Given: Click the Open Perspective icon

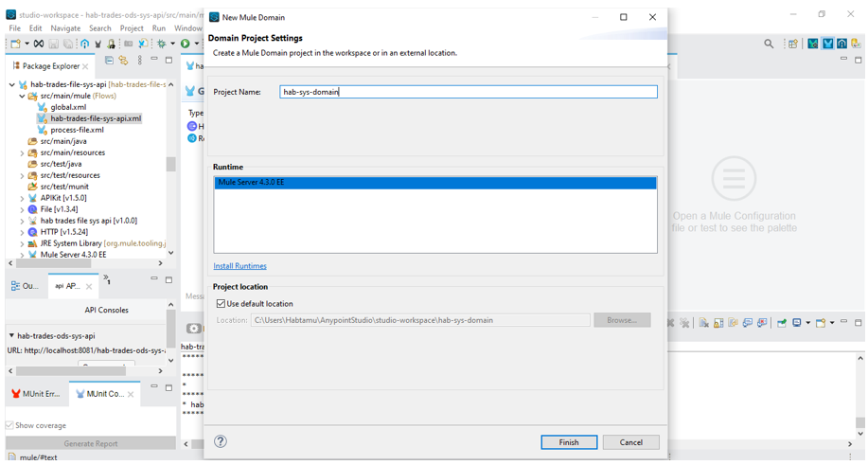Looking at the screenshot, I should (x=793, y=44).
